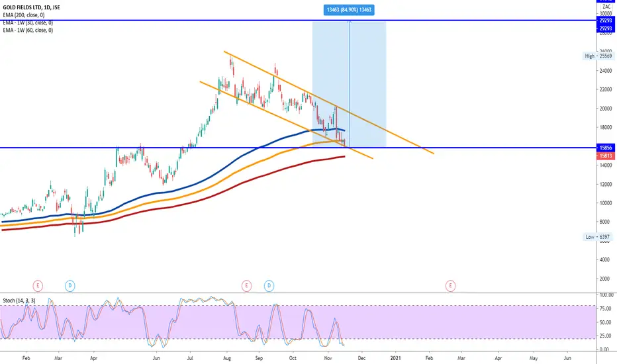Click the Aug label on the time axis
The image size is (617, 364).
[227, 359]
